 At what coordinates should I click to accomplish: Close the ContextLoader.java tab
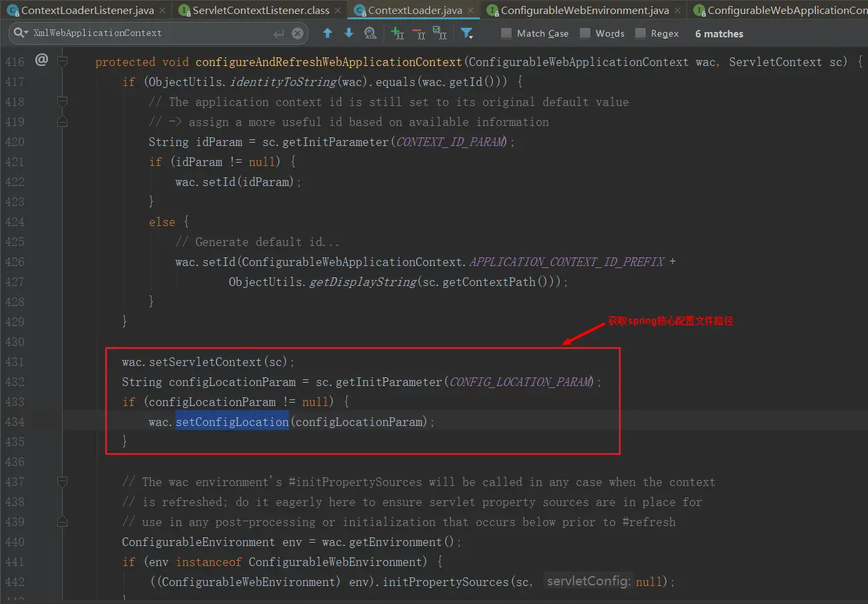pos(471,11)
